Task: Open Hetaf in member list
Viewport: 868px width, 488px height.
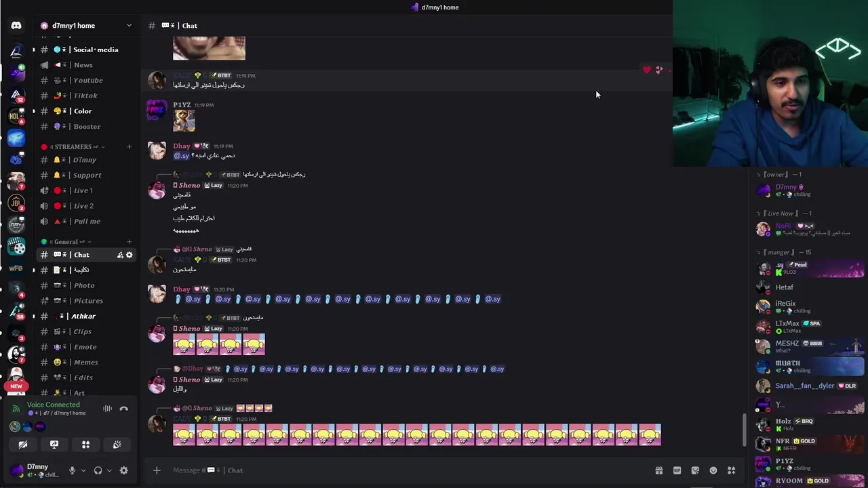Action: tap(810, 287)
